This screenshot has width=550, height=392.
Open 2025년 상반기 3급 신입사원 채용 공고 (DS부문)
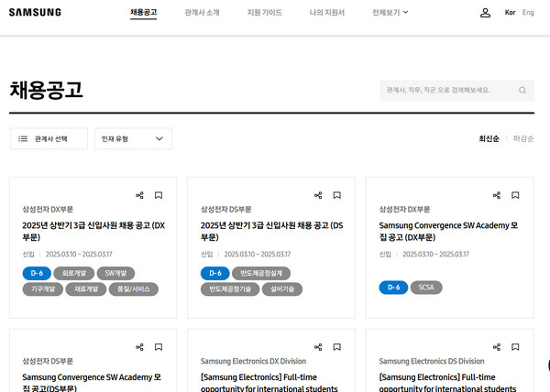pyautogui.click(x=272, y=231)
